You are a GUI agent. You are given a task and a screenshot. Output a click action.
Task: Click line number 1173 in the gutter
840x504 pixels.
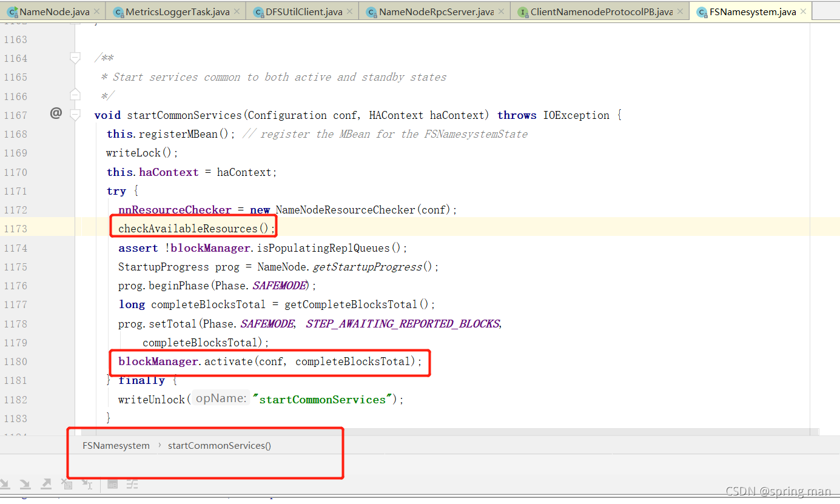click(x=16, y=229)
